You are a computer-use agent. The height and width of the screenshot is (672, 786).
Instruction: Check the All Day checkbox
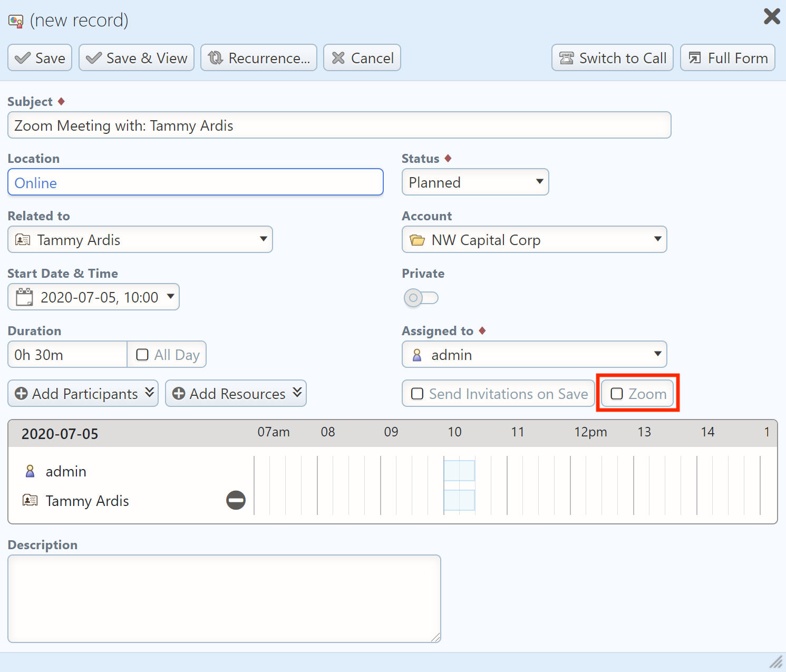click(142, 355)
